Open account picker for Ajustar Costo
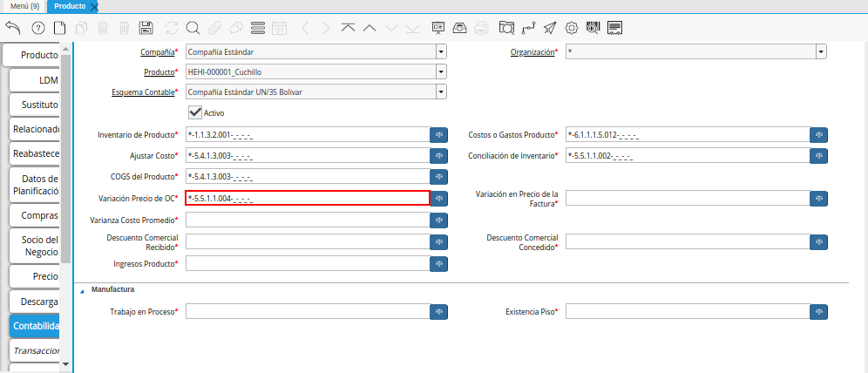 tap(439, 155)
